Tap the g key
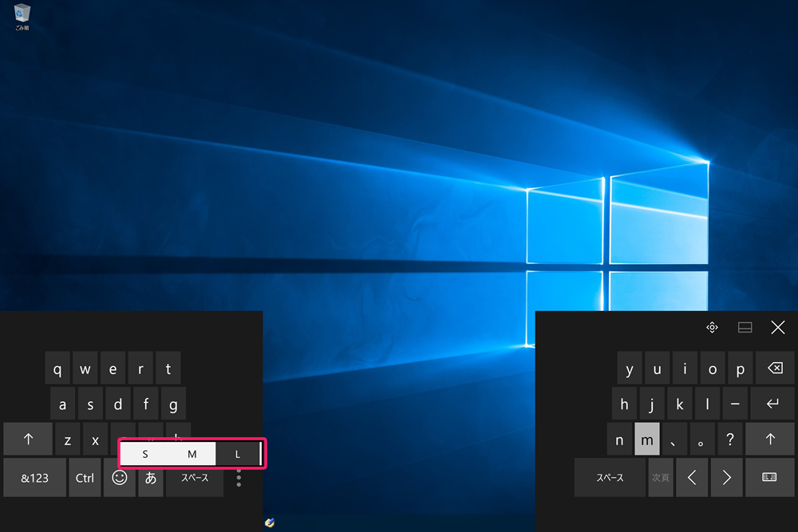Screen dimensions: 798x532 point(173,404)
